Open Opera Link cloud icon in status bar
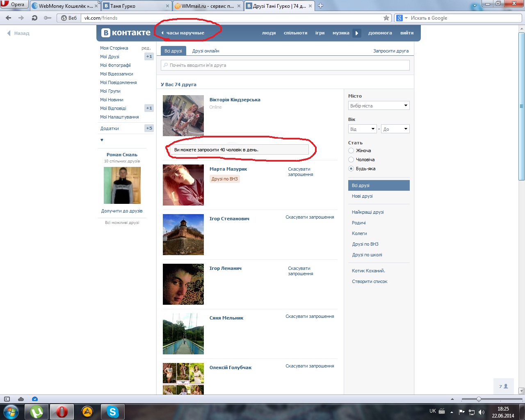Screen dimensions: 525x420 point(21,399)
